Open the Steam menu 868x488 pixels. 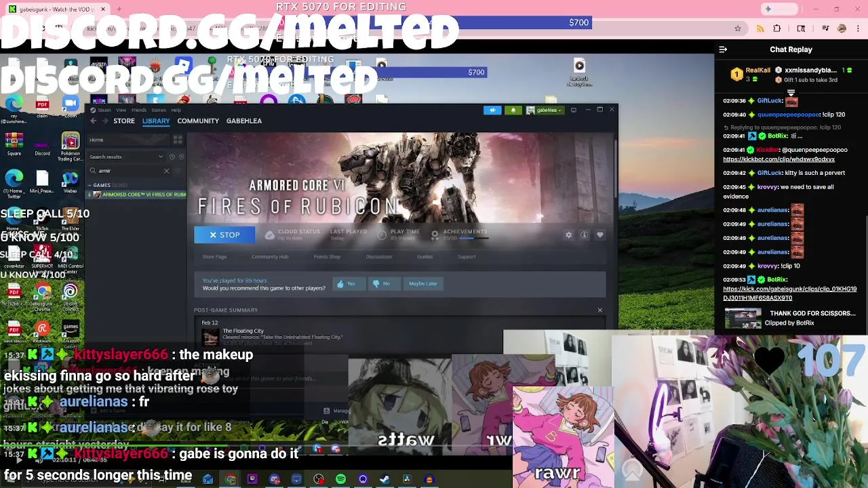click(x=104, y=110)
